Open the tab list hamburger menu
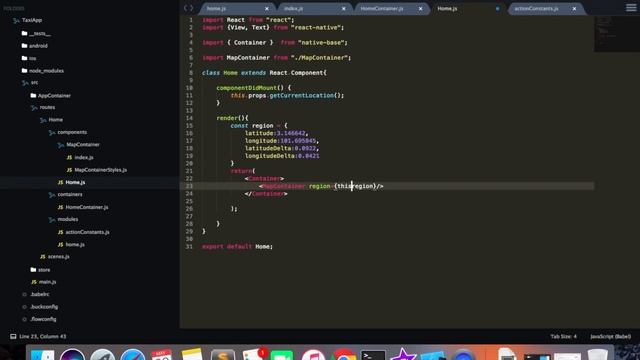This screenshot has height=360, width=640. tap(631, 8)
